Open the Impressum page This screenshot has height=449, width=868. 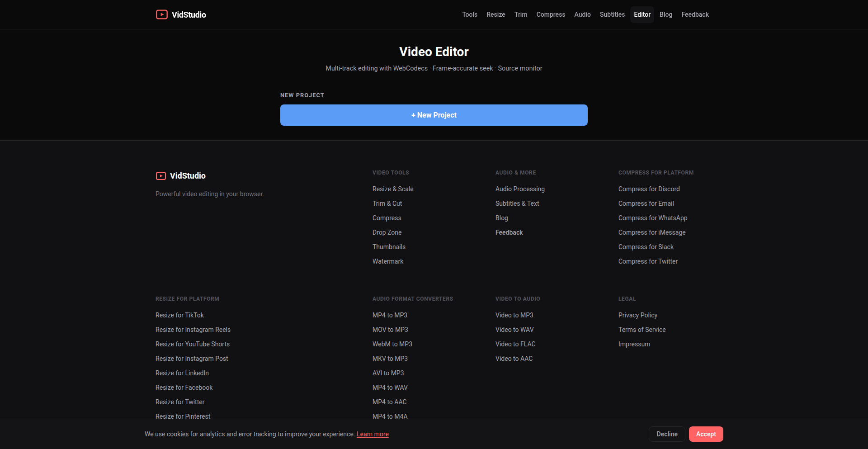[x=634, y=344]
